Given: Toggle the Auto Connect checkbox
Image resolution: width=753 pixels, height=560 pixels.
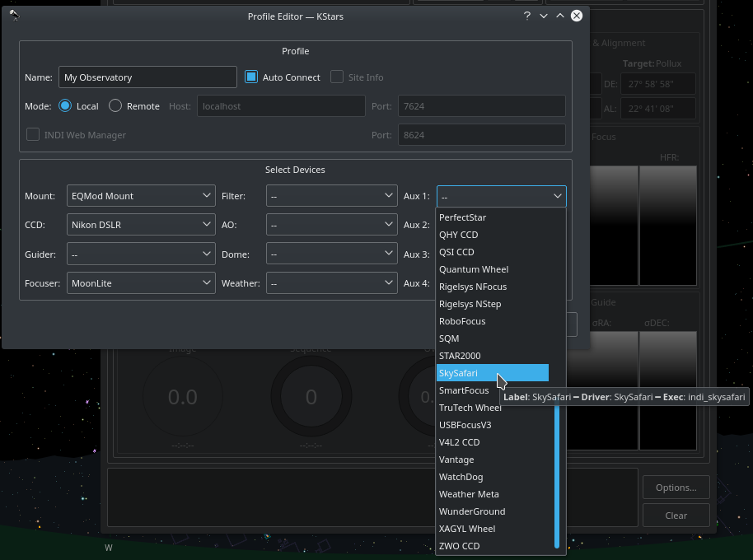Looking at the screenshot, I should pos(251,77).
